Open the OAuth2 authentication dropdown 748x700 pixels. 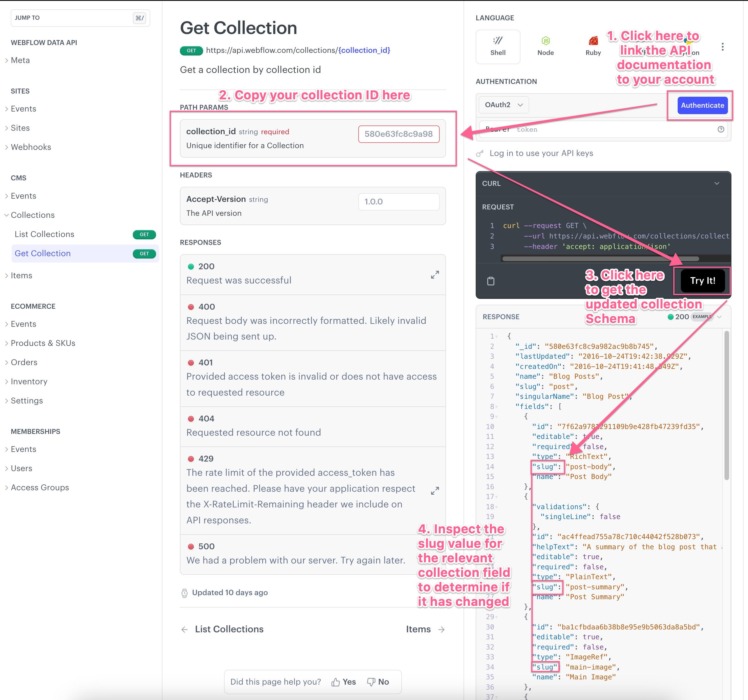pos(503,105)
